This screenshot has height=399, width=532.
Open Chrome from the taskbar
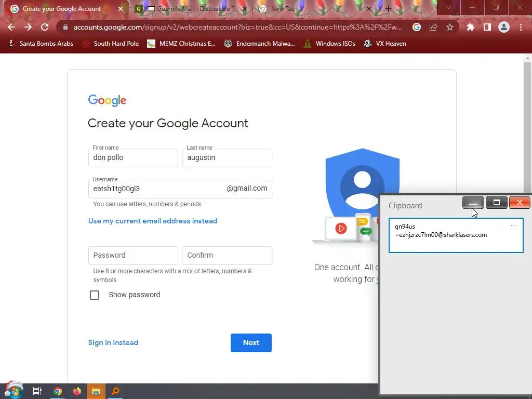tap(58, 391)
